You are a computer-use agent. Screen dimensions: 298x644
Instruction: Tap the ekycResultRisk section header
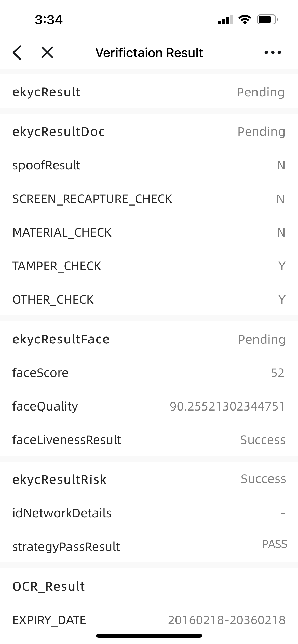coord(60,479)
